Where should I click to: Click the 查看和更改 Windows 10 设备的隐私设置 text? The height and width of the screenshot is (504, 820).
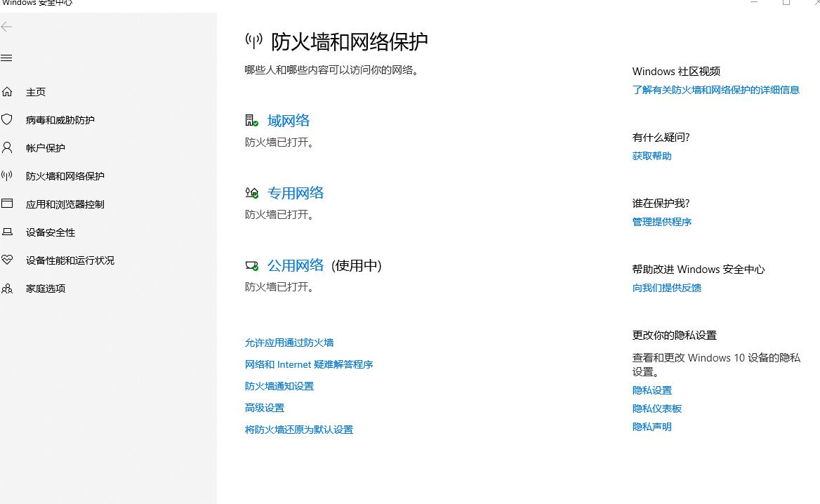(x=717, y=364)
